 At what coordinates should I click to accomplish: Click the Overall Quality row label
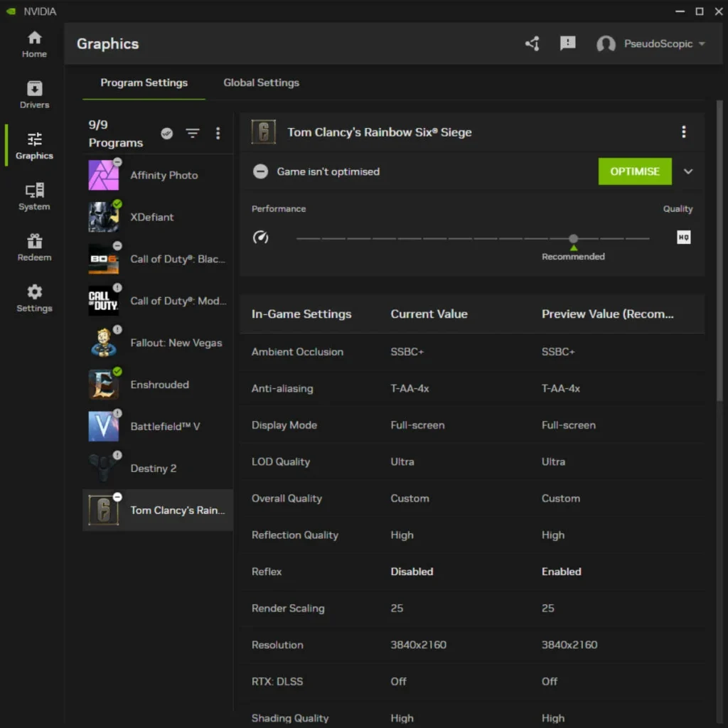[287, 498]
